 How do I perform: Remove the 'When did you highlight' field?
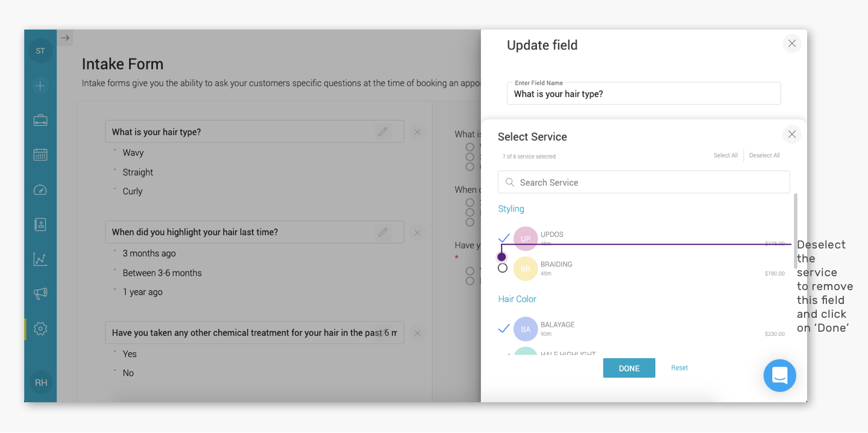point(417,232)
